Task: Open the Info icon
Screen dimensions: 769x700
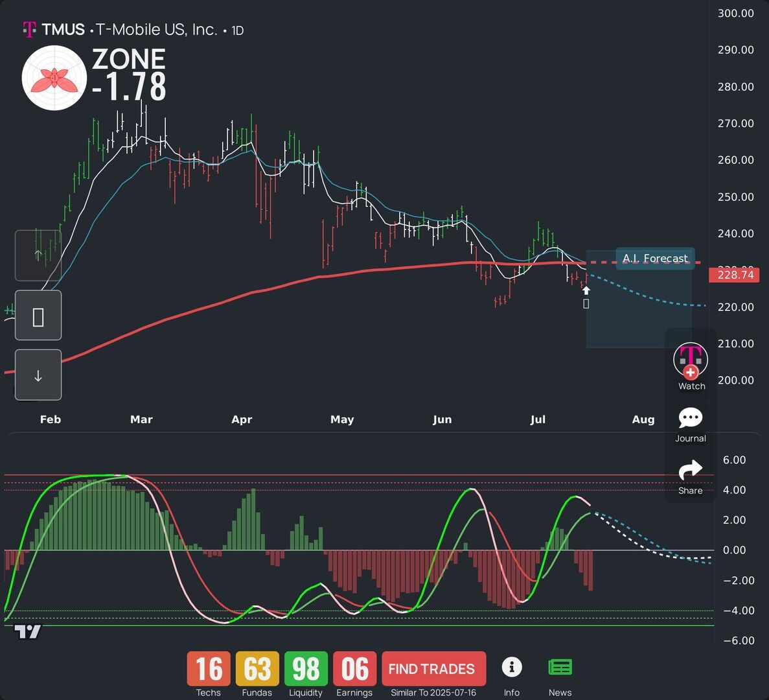Action: click(x=512, y=667)
